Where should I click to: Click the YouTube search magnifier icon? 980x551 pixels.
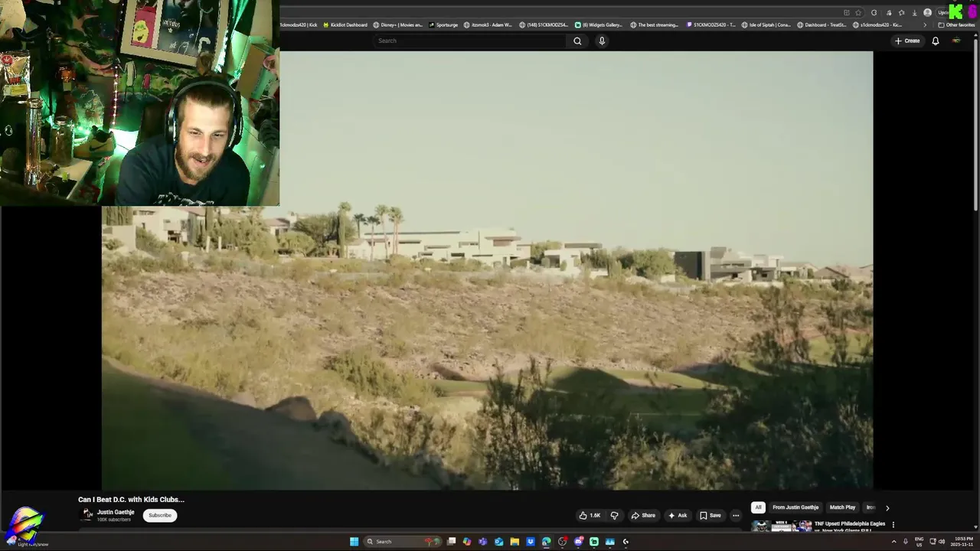point(577,41)
